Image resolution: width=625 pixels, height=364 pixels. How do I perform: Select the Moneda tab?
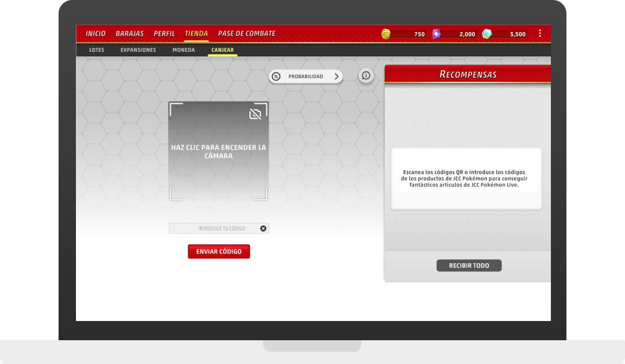click(183, 50)
